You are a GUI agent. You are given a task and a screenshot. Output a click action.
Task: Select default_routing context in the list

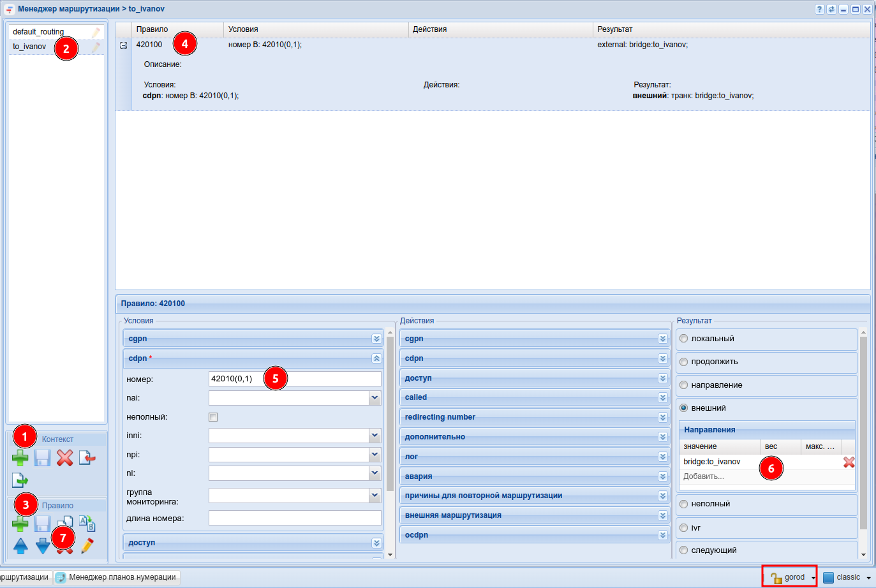[x=38, y=32]
